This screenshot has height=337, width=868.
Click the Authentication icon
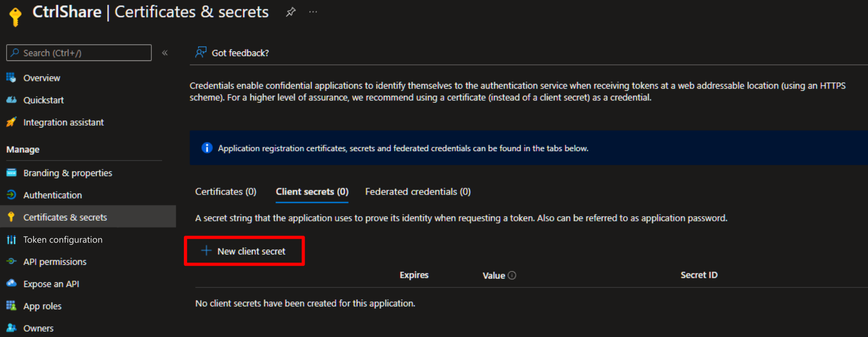coord(11,194)
